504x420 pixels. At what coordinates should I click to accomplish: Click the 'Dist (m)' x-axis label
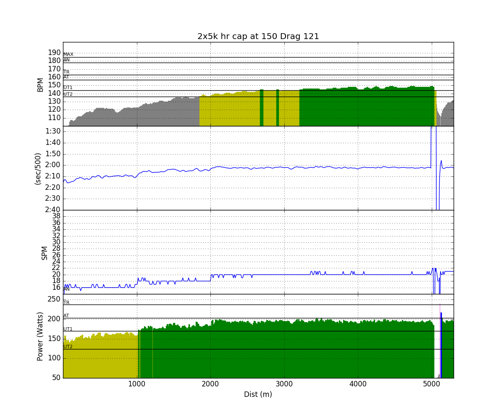258,394
